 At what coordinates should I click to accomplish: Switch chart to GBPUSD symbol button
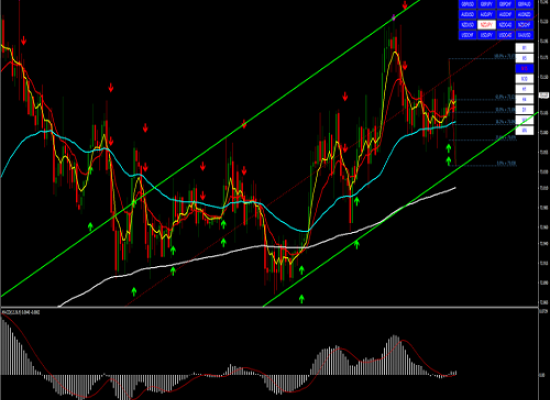[x=468, y=4]
